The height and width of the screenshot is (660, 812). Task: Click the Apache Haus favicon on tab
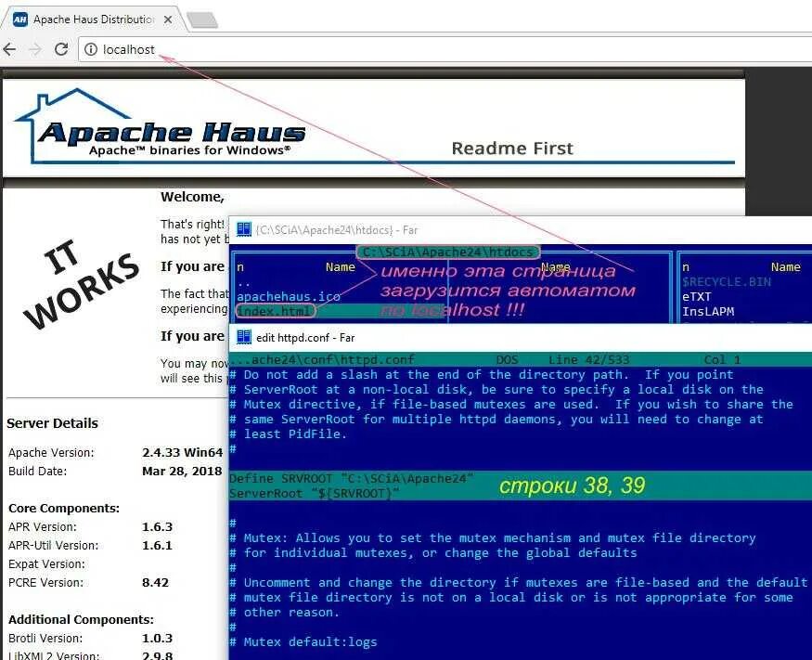point(20,19)
